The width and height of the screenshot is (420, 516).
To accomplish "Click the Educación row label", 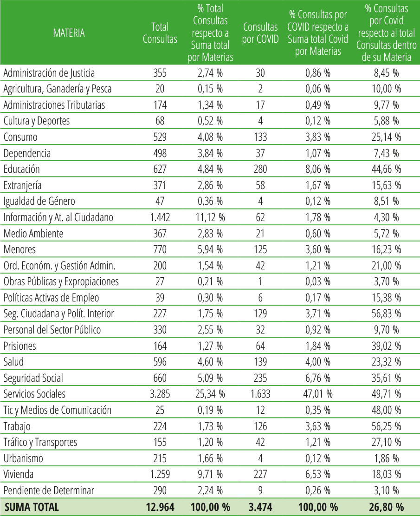I will [22, 169].
